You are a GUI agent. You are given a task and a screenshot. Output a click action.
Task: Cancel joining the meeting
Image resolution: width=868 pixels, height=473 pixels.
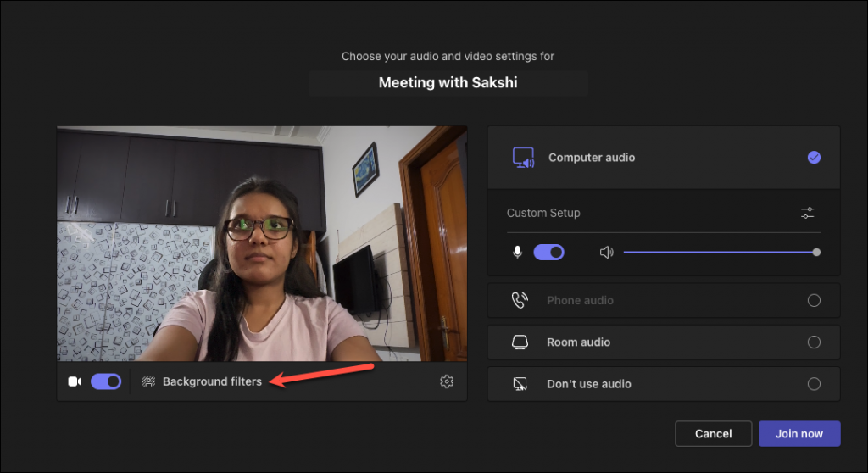tap(713, 433)
